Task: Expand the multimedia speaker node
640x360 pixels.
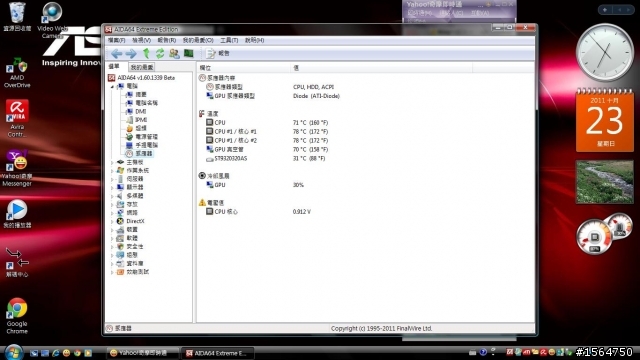Action: tap(112, 196)
